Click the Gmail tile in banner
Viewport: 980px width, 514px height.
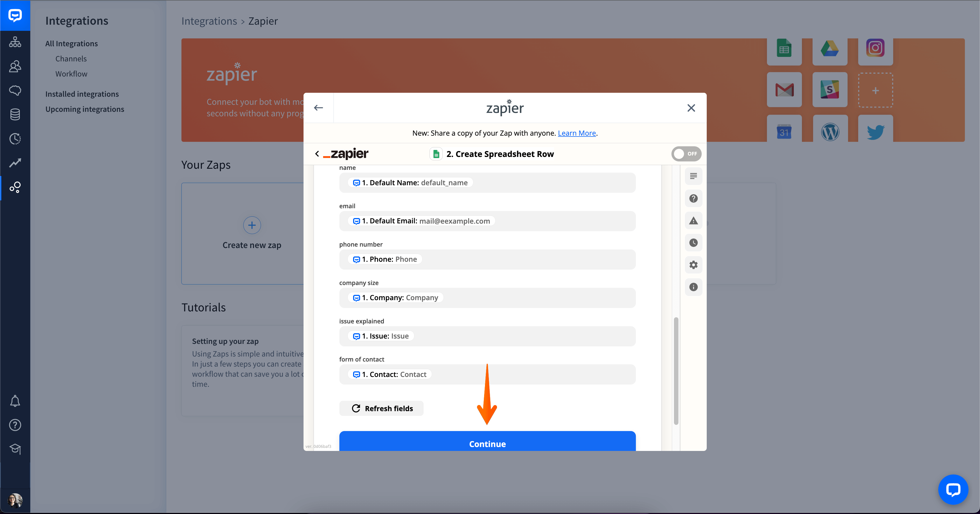tap(784, 90)
